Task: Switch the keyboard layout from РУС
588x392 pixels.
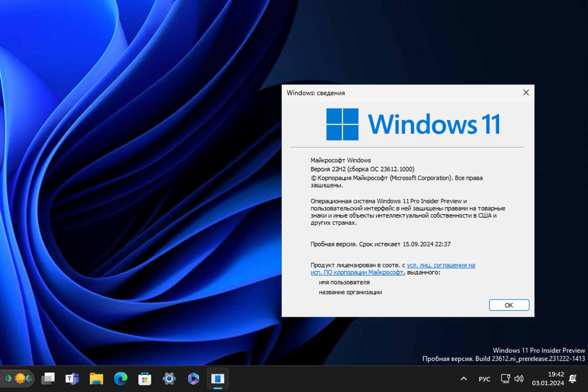Action: click(x=485, y=378)
